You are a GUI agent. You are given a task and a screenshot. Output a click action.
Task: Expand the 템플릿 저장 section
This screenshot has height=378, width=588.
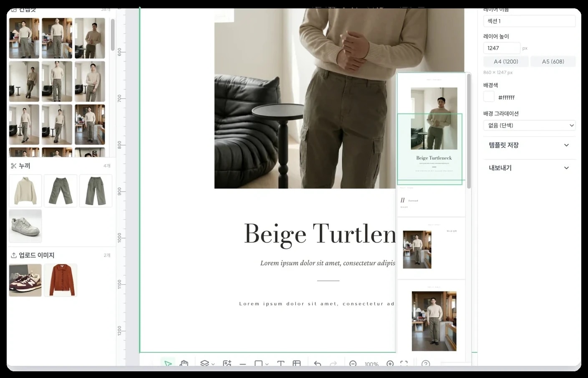pyautogui.click(x=530, y=145)
